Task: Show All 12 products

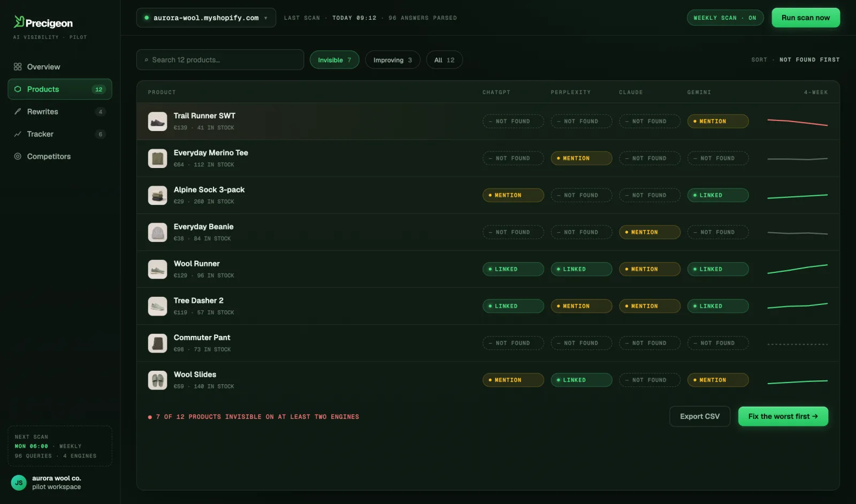Action: click(444, 60)
